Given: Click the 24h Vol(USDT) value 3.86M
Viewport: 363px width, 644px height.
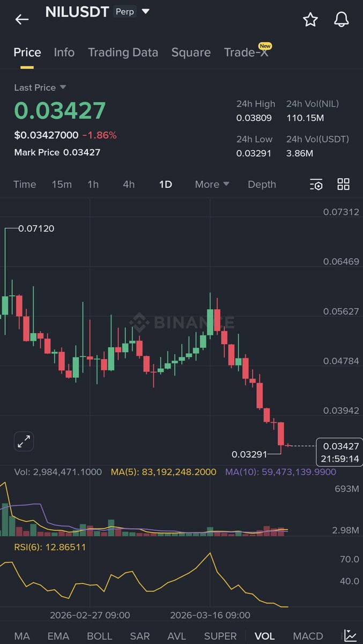Looking at the screenshot, I should tap(300, 153).
